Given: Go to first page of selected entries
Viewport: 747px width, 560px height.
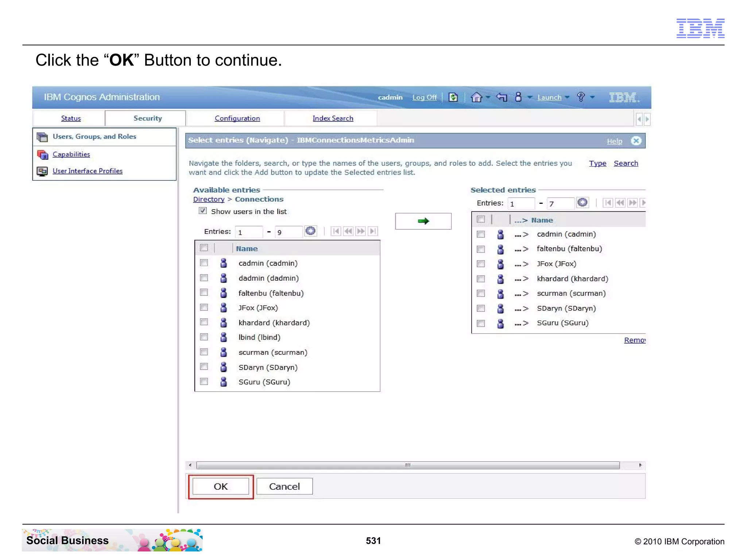Looking at the screenshot, I should (x=608, y=203).
